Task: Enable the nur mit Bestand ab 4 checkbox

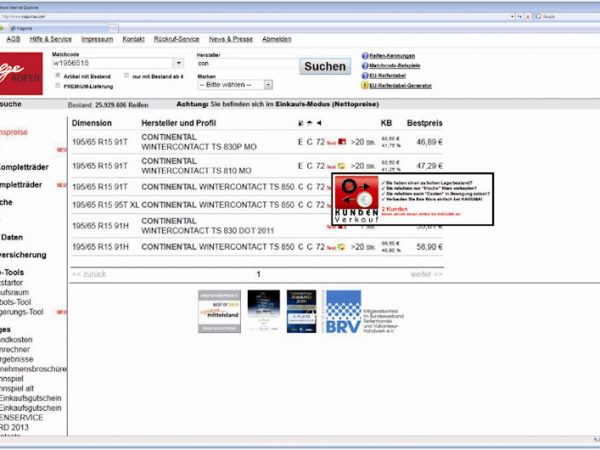Action: click(127, 75)
